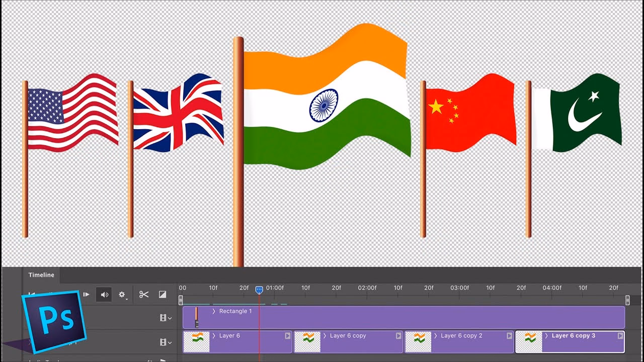Switch to the Timeline tab
Image resolution: width=644 pixels, height=362 pixels.
click(41, 275)
